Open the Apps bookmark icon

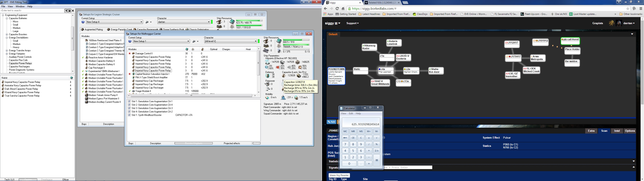(x=325, y=14)
